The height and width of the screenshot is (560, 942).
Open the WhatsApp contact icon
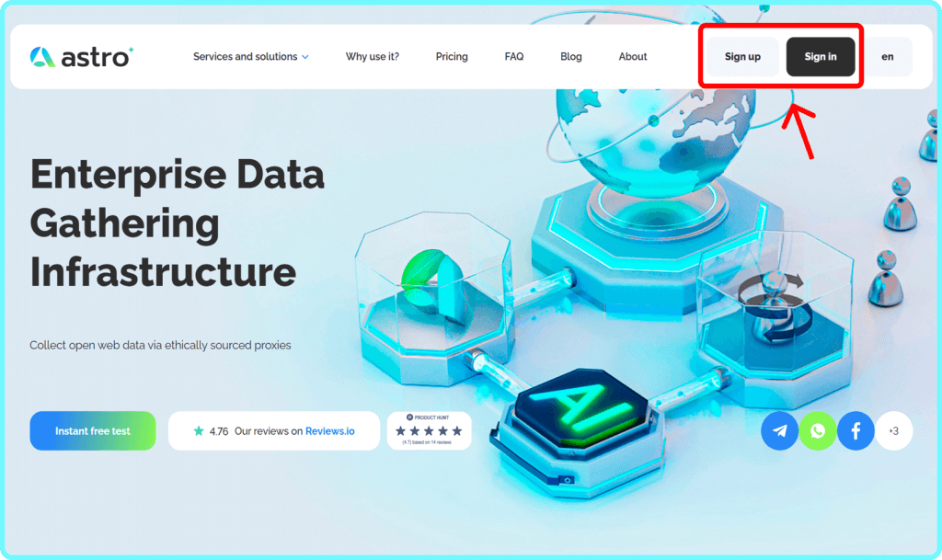click(818, 430)
